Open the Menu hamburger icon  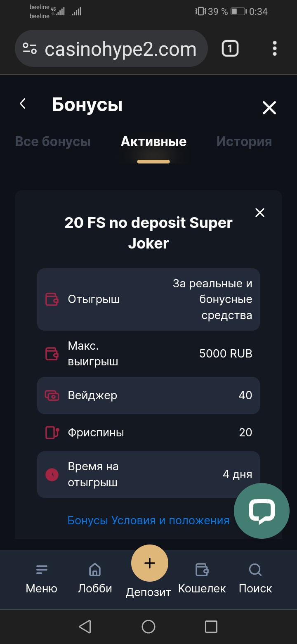[42, 570]
